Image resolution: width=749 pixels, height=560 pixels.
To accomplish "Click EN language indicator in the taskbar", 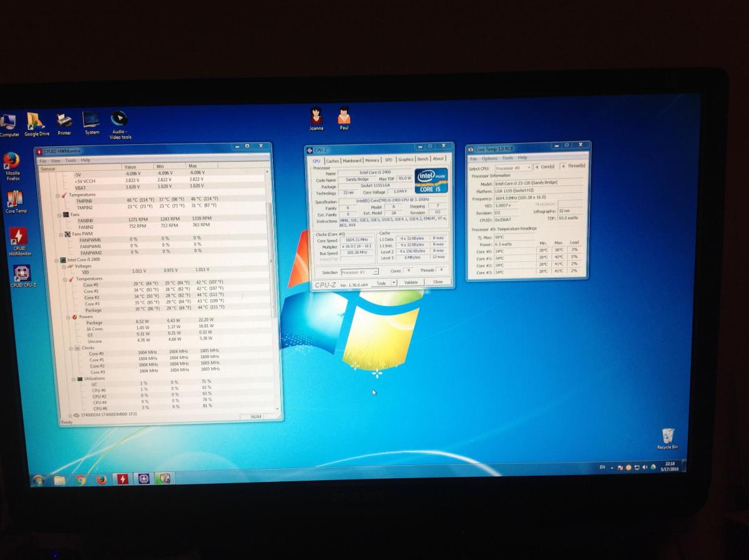I will 602,467.
